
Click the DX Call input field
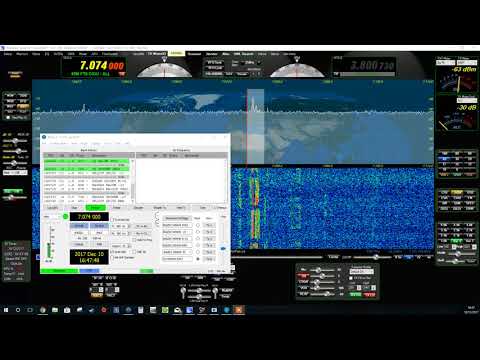(80, 233)
